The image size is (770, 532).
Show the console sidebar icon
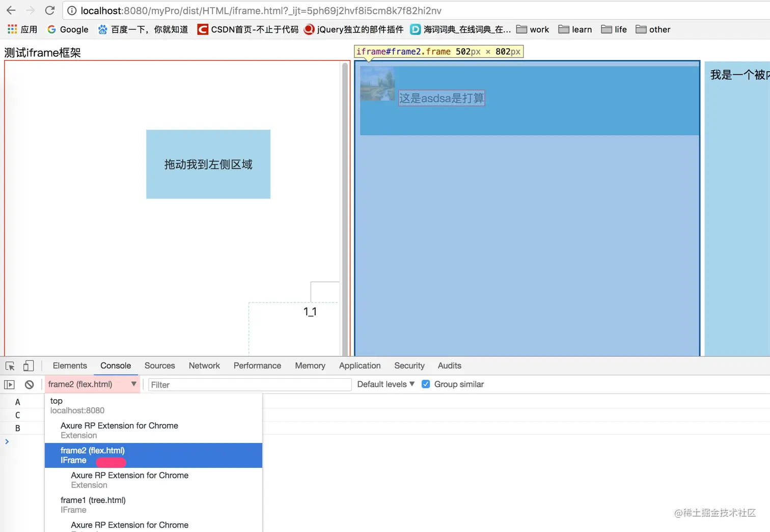click(9, 384)
